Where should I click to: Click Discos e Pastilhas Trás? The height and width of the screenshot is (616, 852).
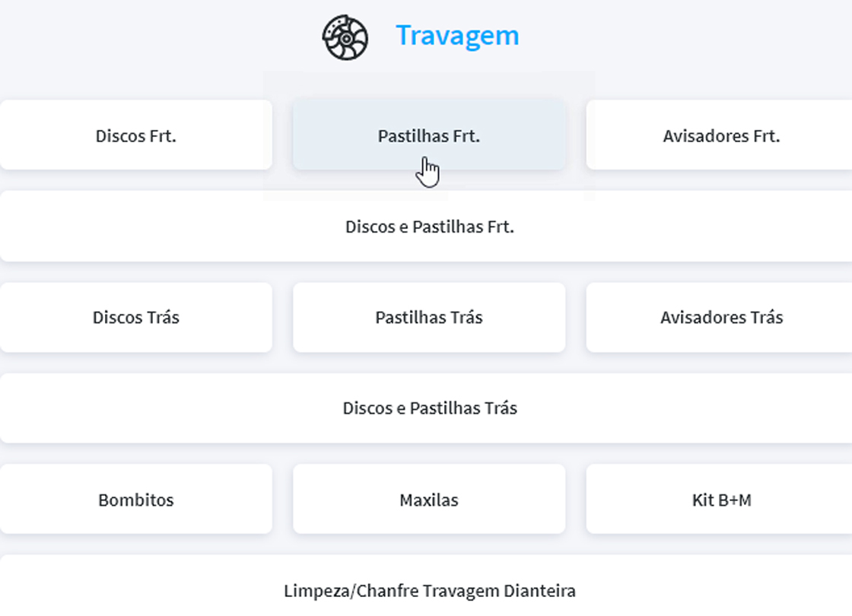429,408
